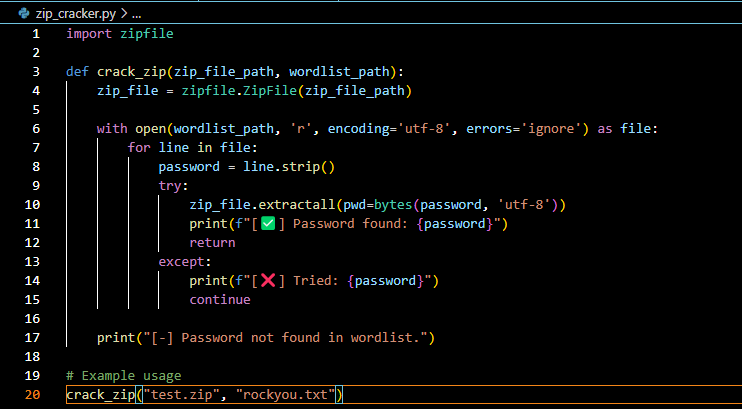742x409 pixels.
Task: Click the 'except:' keyword on line 13
Action: point(185,261)
